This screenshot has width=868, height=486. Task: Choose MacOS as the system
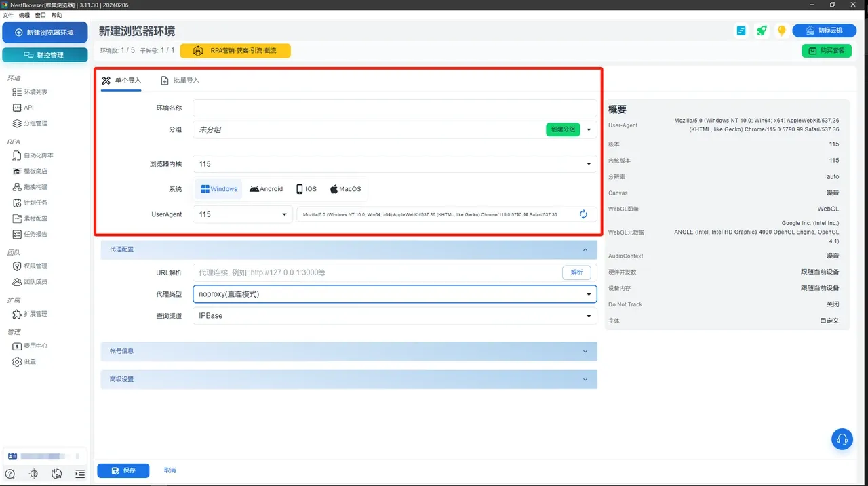point(345,189)
